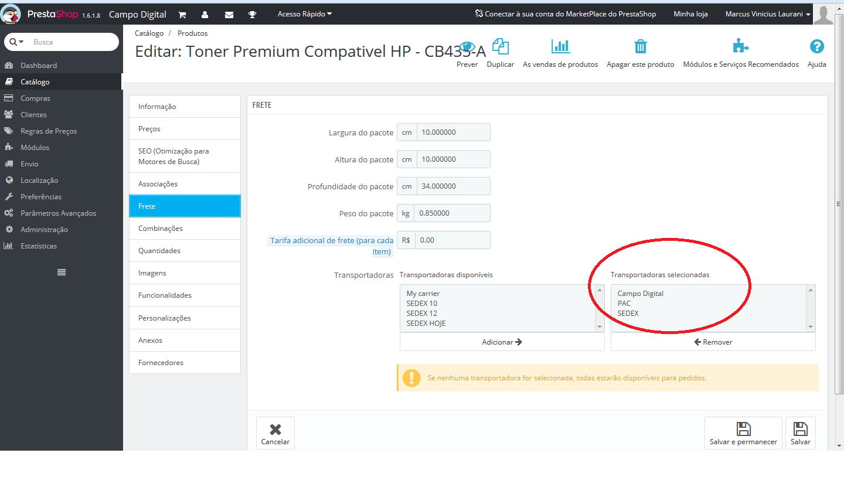Select SEDEX 12 in available carriers

click(422, 314)
